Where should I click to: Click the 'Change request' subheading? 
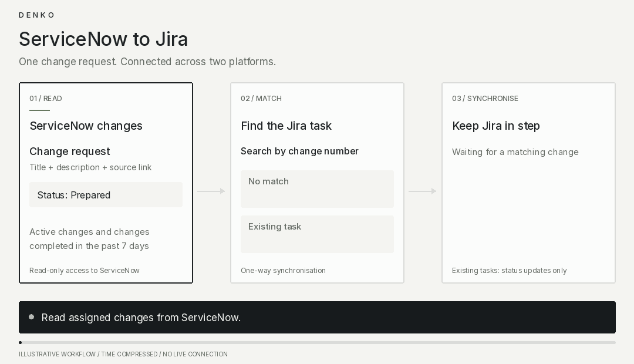(x=69, y=151)
